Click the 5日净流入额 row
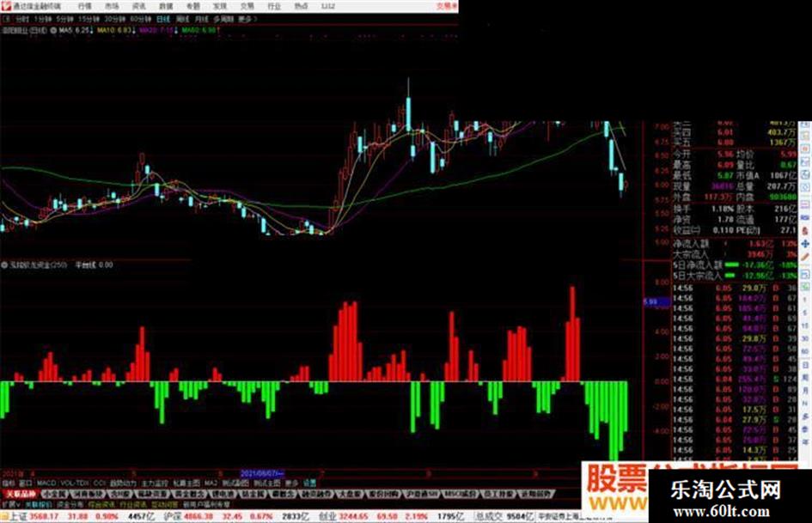 point(735,265)
